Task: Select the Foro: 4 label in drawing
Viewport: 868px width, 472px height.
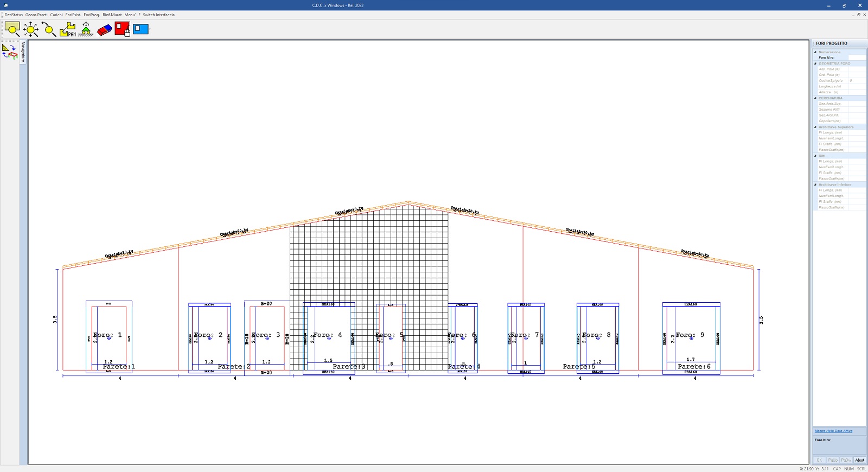Action: click(x=328, y=335)
